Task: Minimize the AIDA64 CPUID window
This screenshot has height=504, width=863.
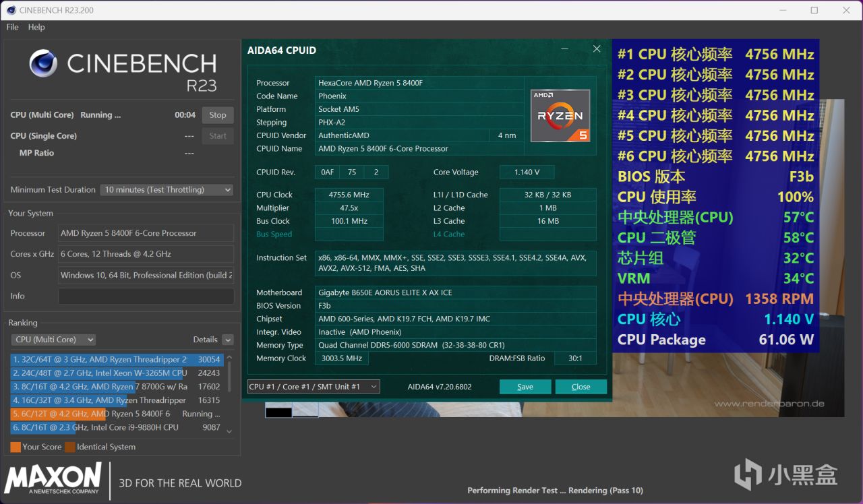Action: 565,49
